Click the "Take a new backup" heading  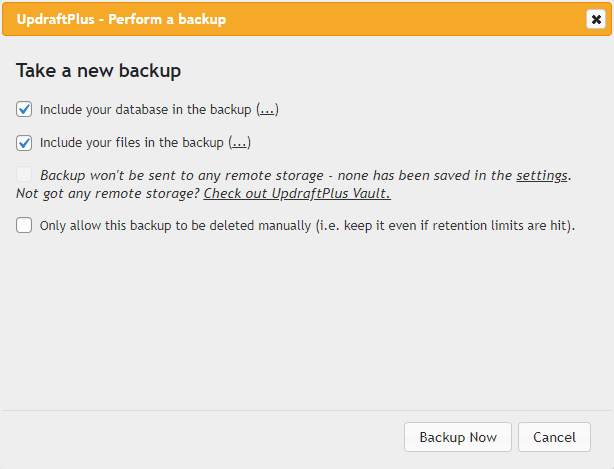98,71
